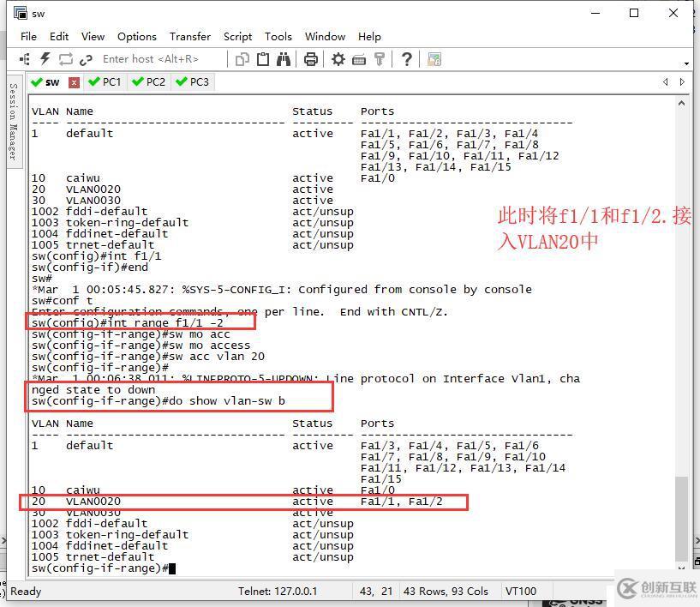Switch to the PC3 session tab

pos(193,82)
